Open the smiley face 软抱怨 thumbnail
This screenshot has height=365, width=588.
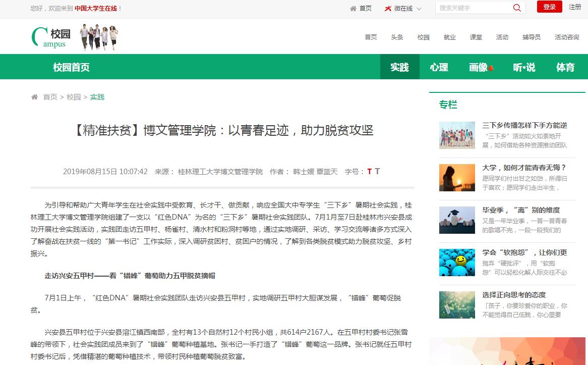coord(457,262)
